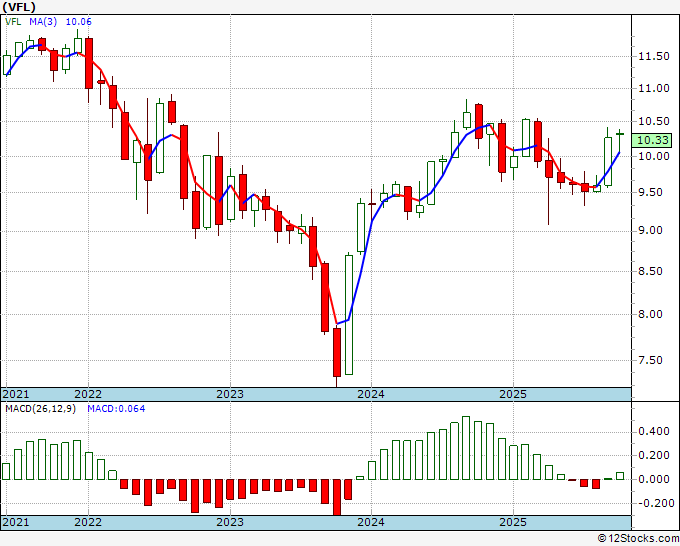
Task: Click the highlighted 10.33 current price label
Action: click(653, 140)
